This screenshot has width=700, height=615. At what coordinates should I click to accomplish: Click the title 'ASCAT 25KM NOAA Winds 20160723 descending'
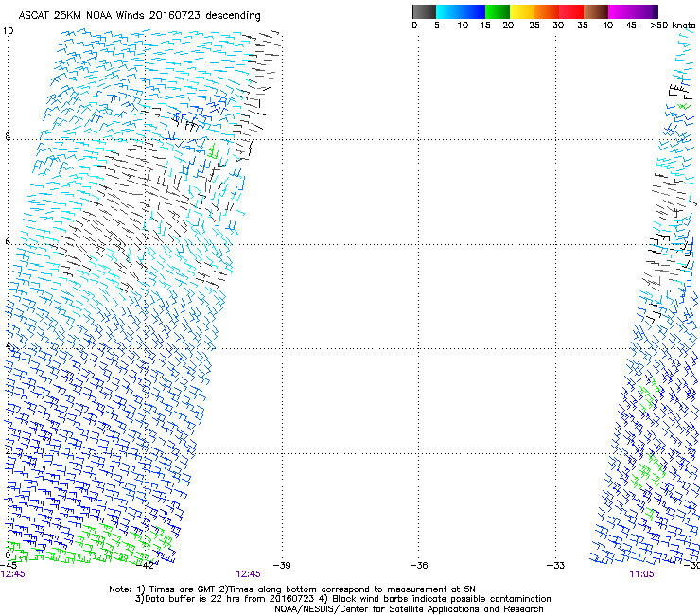pos(139,15)
